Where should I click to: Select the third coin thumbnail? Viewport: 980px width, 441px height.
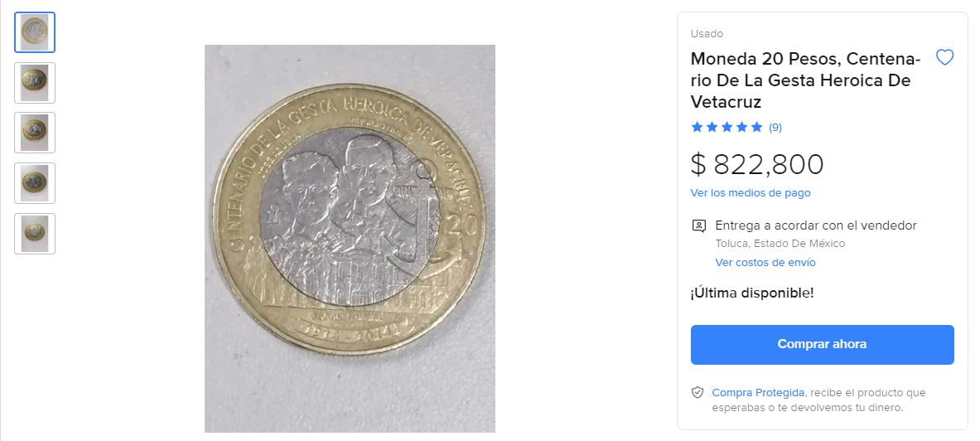[x=34, y=133]
